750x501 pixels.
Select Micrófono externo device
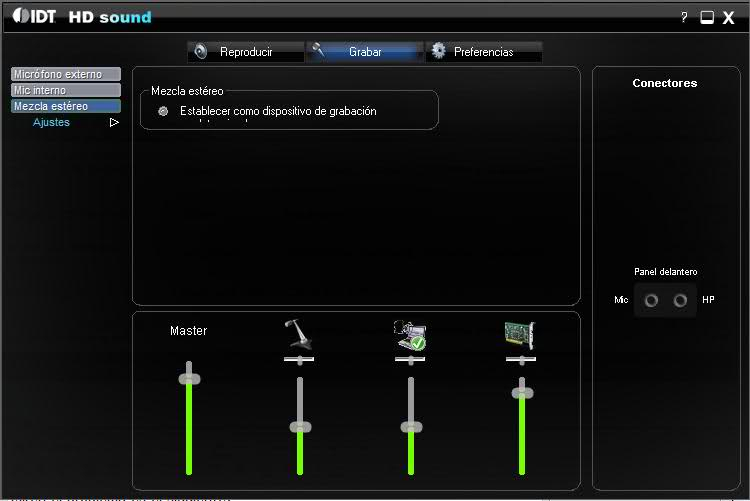[x=65, y=74]
